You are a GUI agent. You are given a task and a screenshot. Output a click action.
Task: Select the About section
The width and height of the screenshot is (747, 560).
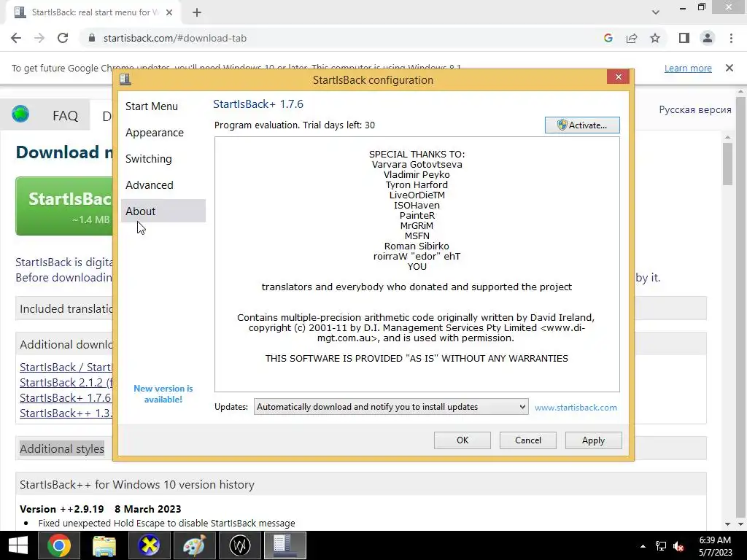163,211
